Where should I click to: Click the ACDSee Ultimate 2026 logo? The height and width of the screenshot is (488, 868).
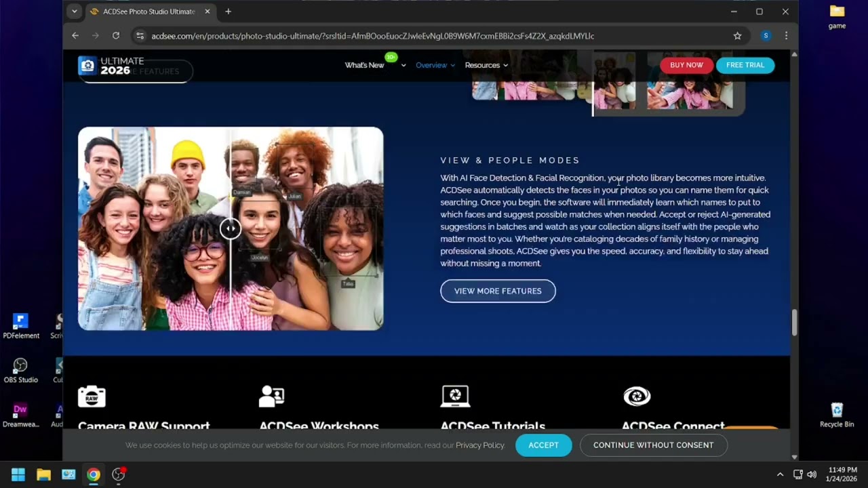pyautogui.click(x=111, y=65)
